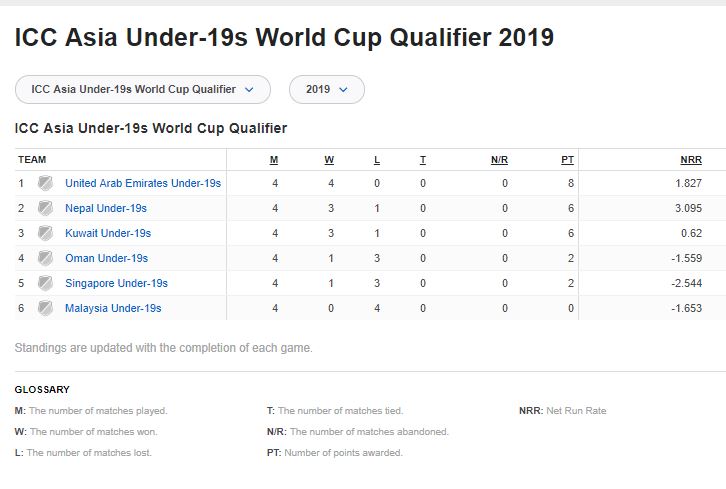Viewport: 726px width, 489px height.
Task: Click the Singapore Under-19s team logo icon
Action: [45, 283]
